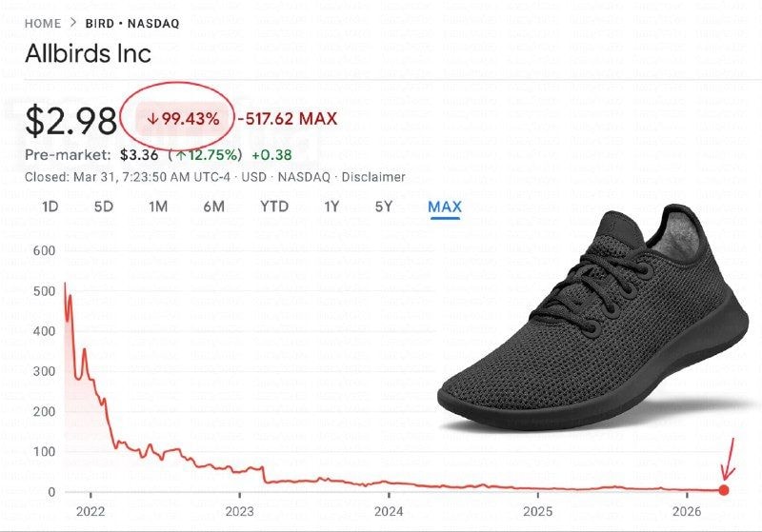Choose the 6M range tab
Image resolution: width=762 pixels, height=532 pixels.
[213, 207]
